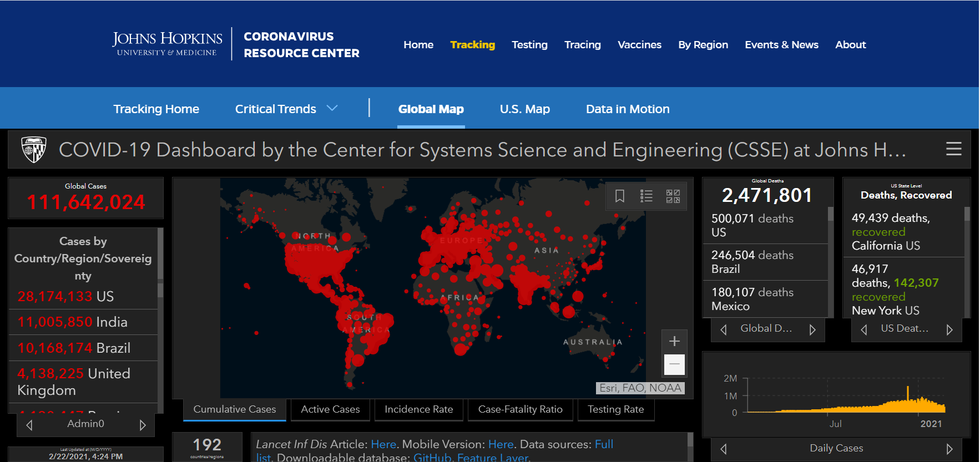
Task: Expand the Critical Trends chevron
Action: [x=332, y=108]
